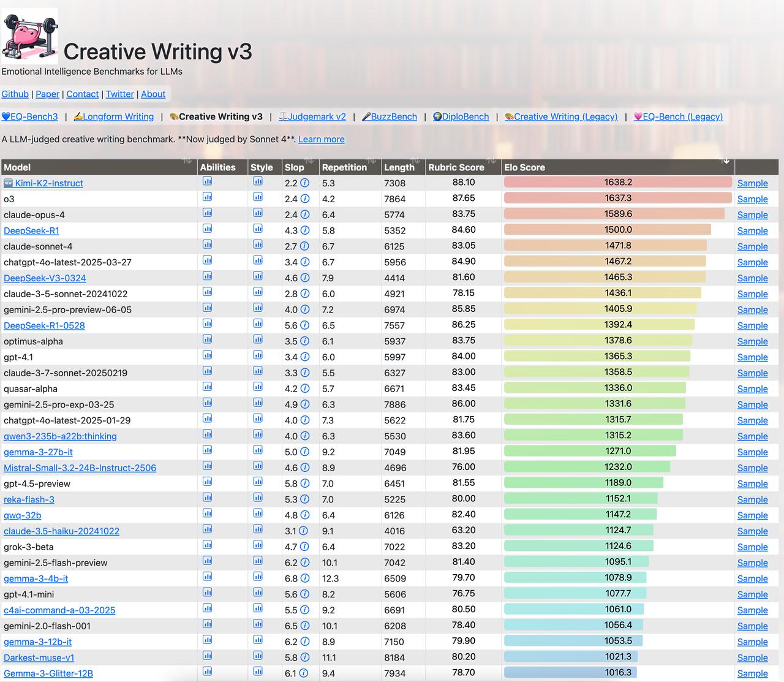Viewport: 784px width, 682px height.
Task: Click Slop info icon for chatgpt-4o-latest-2025-03-27
Action: coord(305,262)
